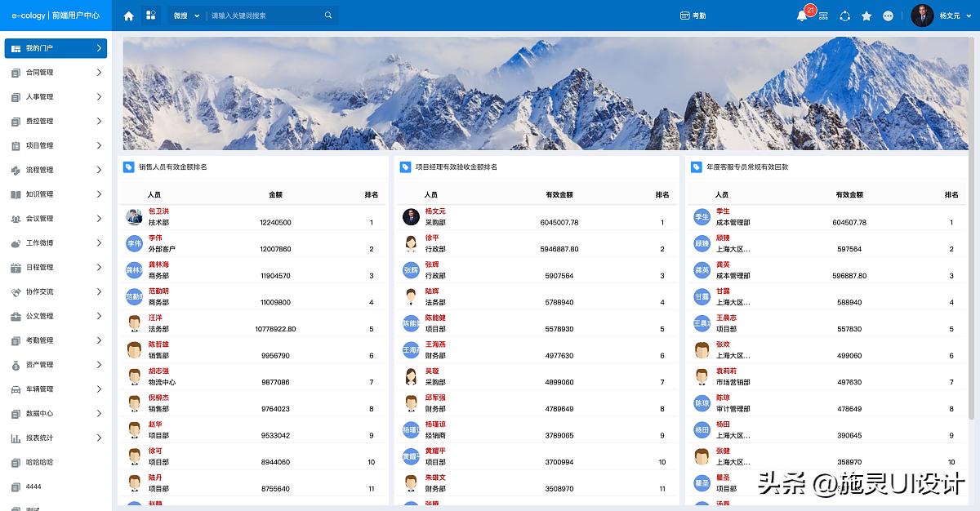Viewport: 980px width, 511px height.
Task: Select 我的门户 in the sidebar
Action: pos(56,48)
